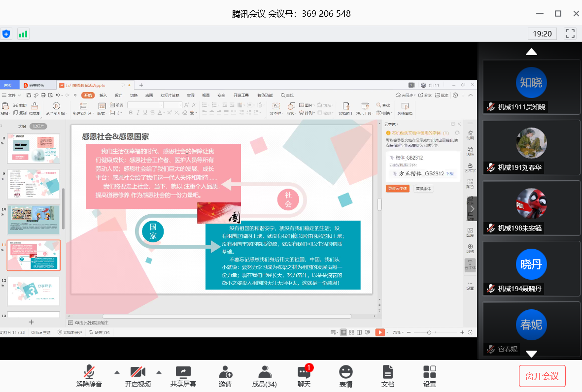Open 共享屏幕 screen sharing
The width and height of the screenshot is (582, 392).
183,377
